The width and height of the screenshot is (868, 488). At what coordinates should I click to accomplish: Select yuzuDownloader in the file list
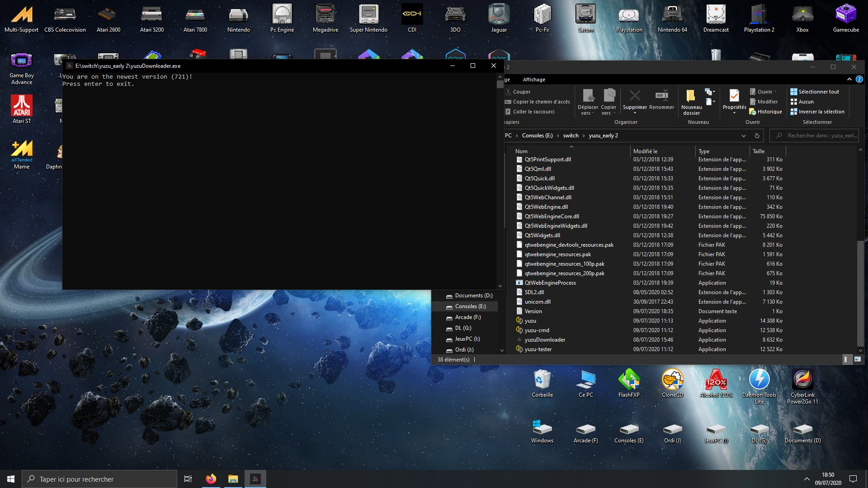click(x=545, y=340)
